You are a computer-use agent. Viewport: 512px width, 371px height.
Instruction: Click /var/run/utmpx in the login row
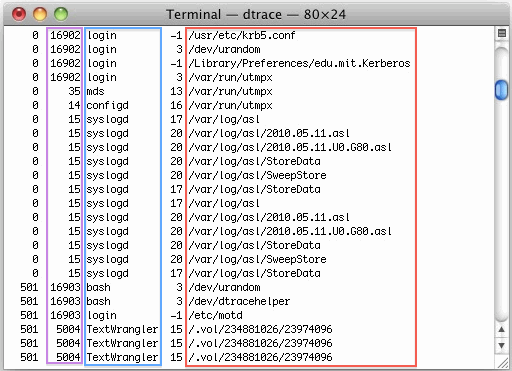pyautogui.click(x=230, y=77)
